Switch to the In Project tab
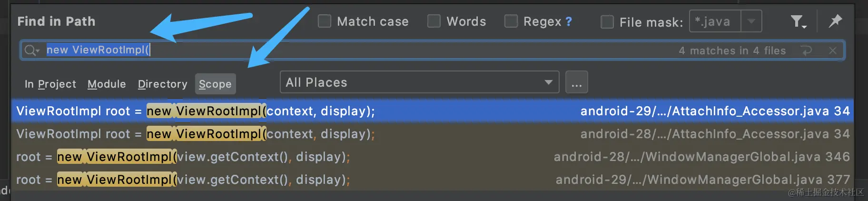The height and width of the screenshot is (201, 868). point(50,84)
